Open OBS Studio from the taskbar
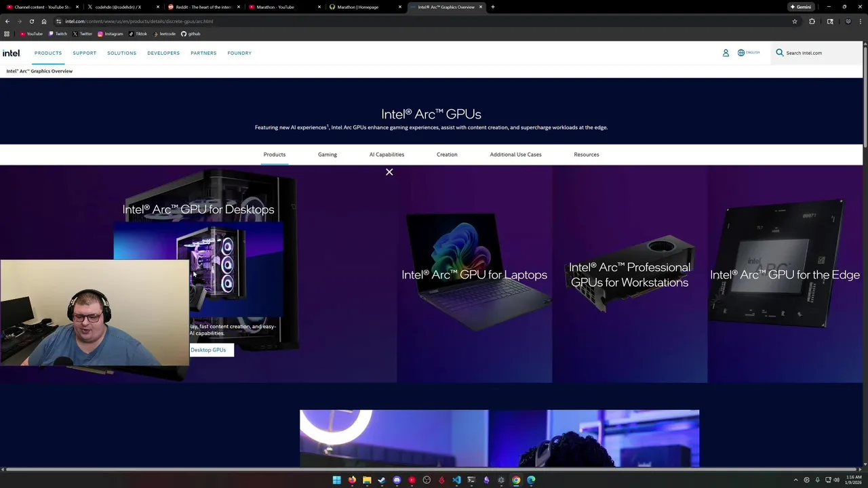 click(427, 480)
